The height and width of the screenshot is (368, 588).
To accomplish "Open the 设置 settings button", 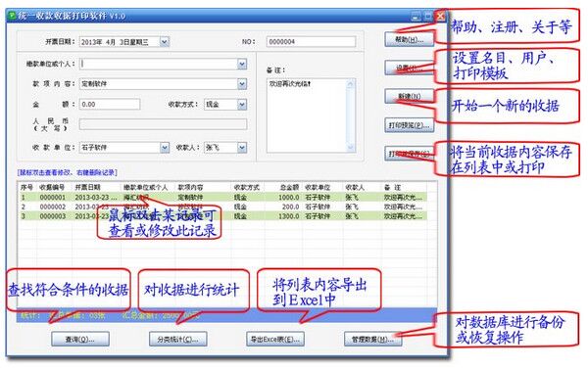I will tap(409, 69).
